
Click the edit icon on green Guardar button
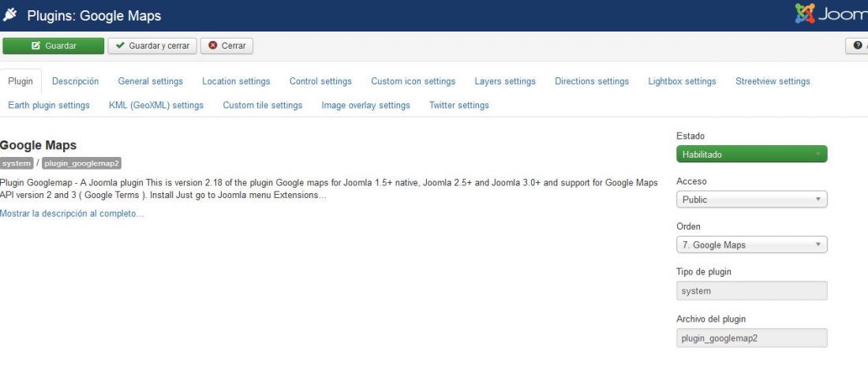click(x=36, y=46)
